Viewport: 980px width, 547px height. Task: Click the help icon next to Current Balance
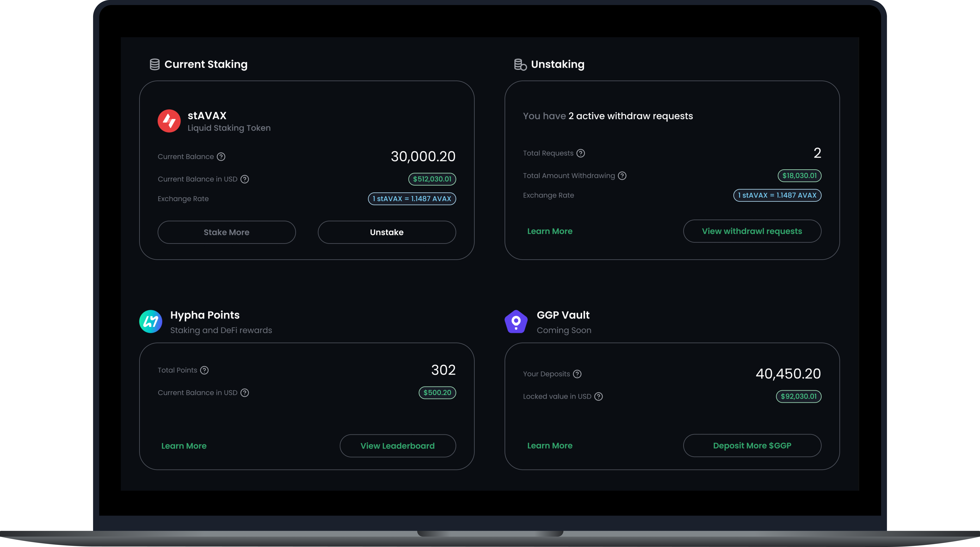click(221, 156)
